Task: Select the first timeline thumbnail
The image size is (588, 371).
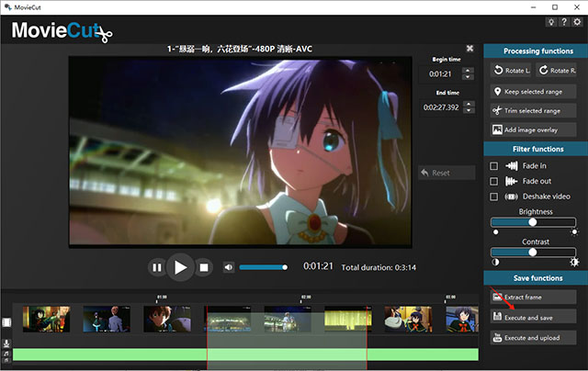Action: pos(46,319)
